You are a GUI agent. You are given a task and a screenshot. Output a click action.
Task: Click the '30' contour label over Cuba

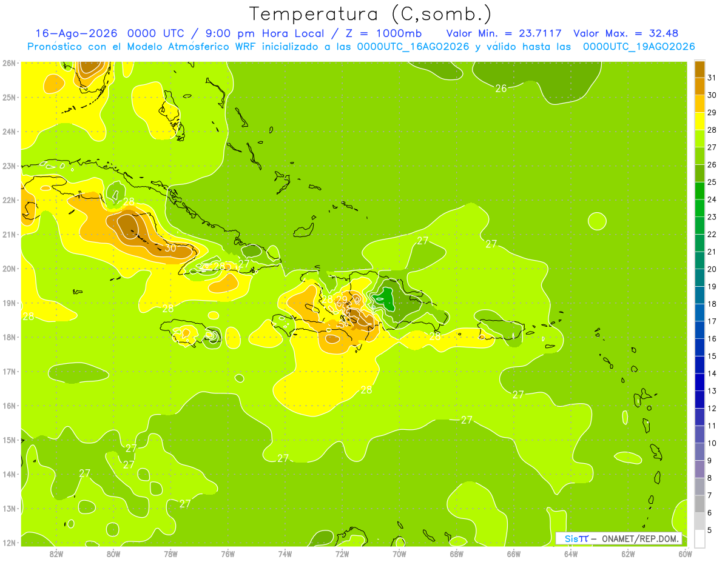coord(170,247)
